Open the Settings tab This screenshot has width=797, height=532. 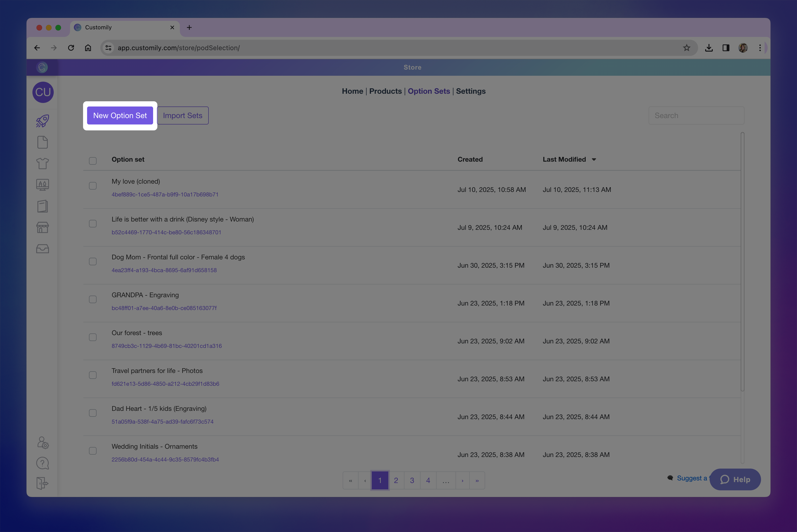(471, 91)
